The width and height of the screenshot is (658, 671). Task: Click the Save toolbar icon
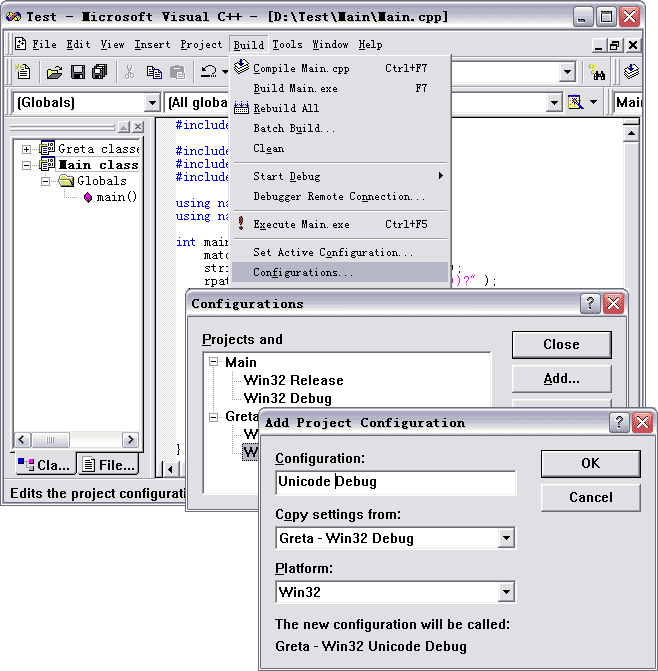click(x=77, y=72)
